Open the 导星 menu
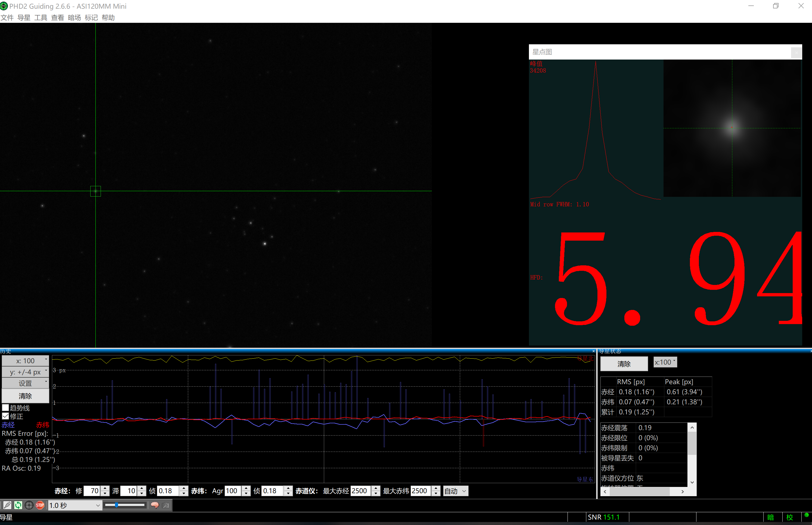812x525 pixels. 24,18
